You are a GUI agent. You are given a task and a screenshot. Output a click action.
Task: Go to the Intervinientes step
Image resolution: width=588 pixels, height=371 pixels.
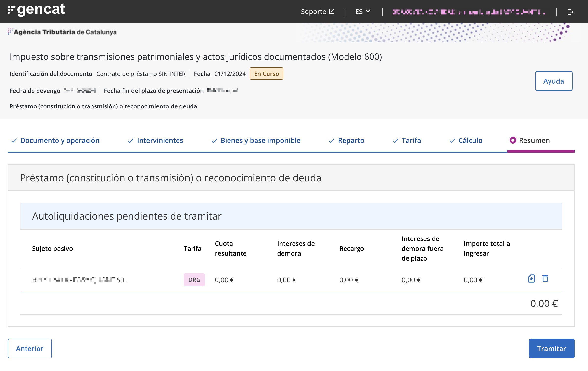pos(160,140)
